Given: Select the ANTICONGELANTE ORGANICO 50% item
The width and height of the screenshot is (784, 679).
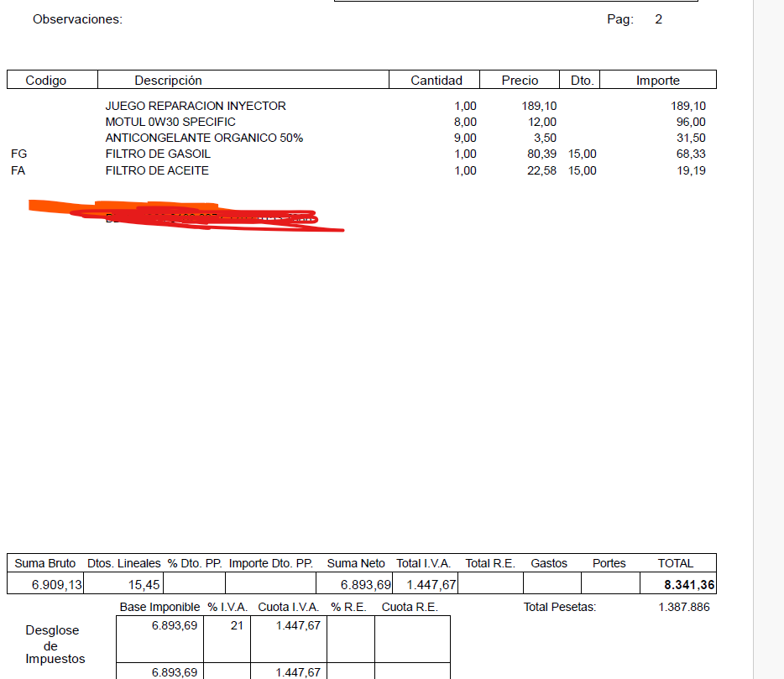Looking at the screenshot, I should click(204, 138).
